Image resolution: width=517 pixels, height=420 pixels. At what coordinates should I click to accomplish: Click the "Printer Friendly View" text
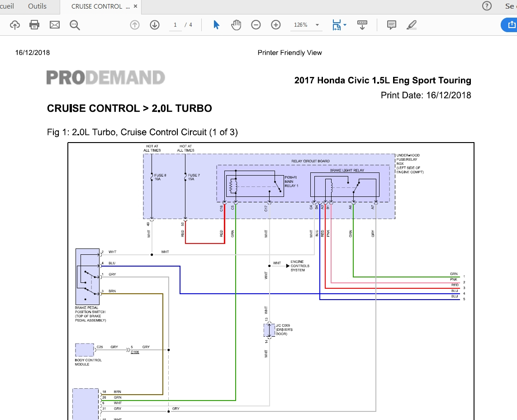click(x=289, y=53)
